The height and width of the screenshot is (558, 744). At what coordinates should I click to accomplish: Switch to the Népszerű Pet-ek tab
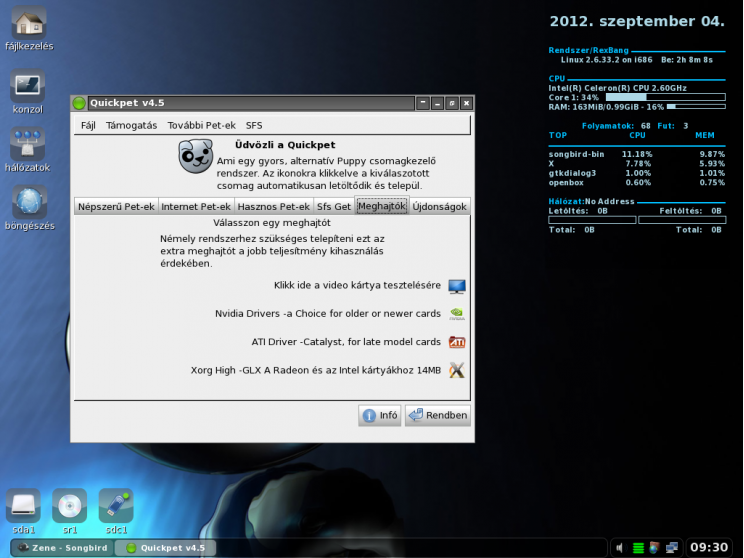click(x=116, y=206)
